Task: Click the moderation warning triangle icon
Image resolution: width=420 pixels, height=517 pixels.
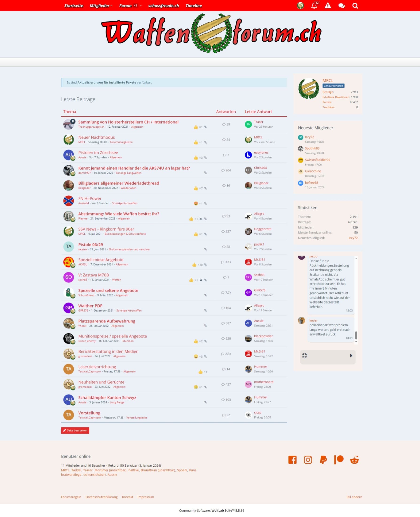Action: coord(328,6)
